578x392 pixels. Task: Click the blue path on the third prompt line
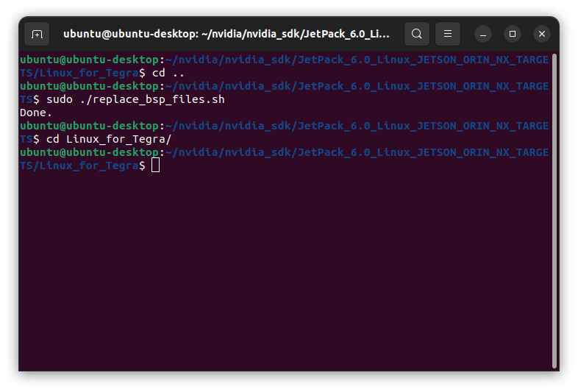[x=357, y=126]
